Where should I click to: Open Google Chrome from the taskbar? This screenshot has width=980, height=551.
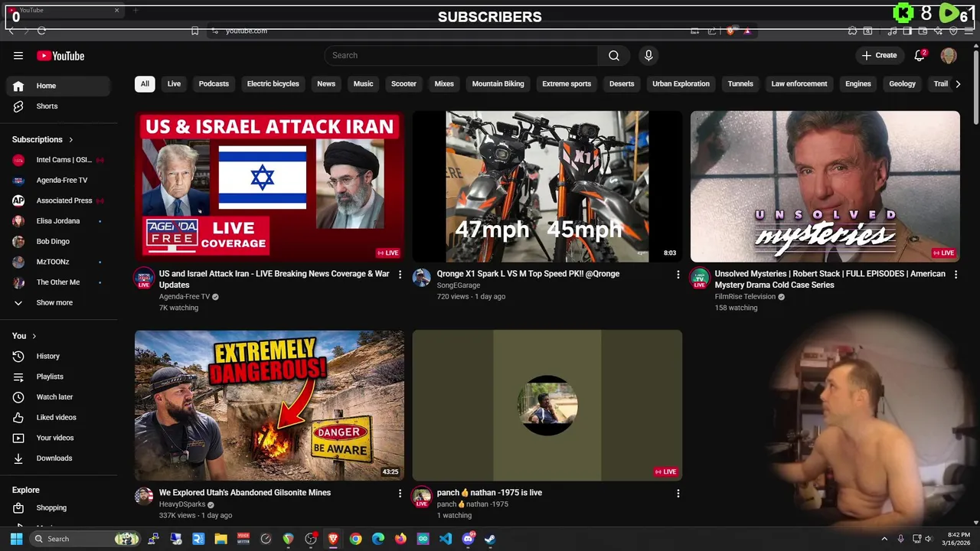(355, 539)
